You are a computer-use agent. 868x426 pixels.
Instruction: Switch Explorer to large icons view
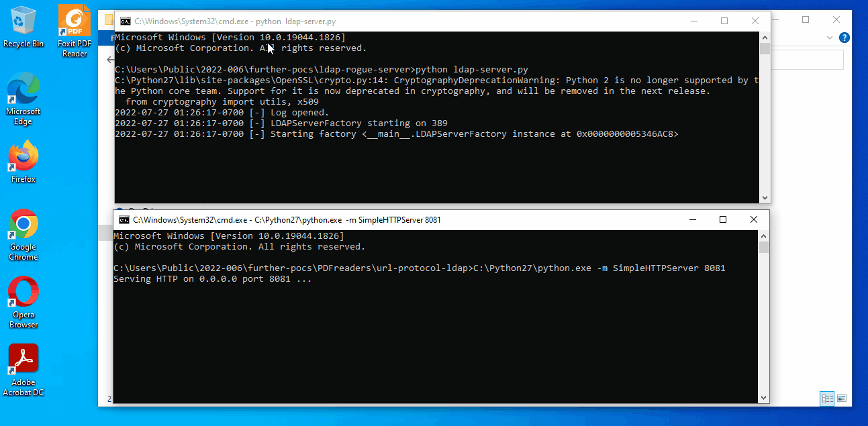pos(841,398)
